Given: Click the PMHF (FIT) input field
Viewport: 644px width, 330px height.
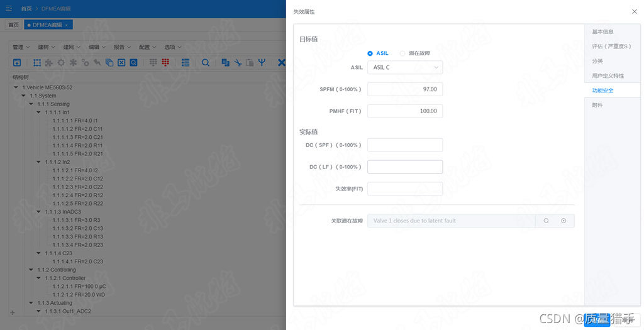Looking at the screenshot, I should tap(405, 111).
